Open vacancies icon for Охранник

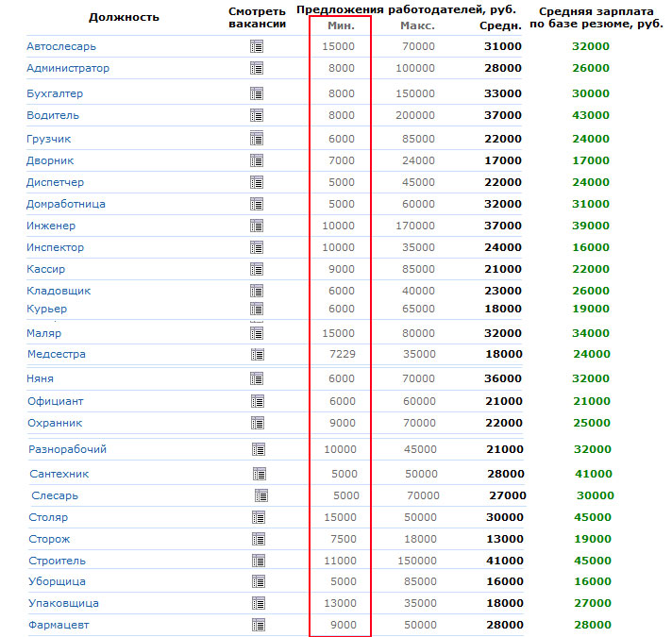coord(257,424)
